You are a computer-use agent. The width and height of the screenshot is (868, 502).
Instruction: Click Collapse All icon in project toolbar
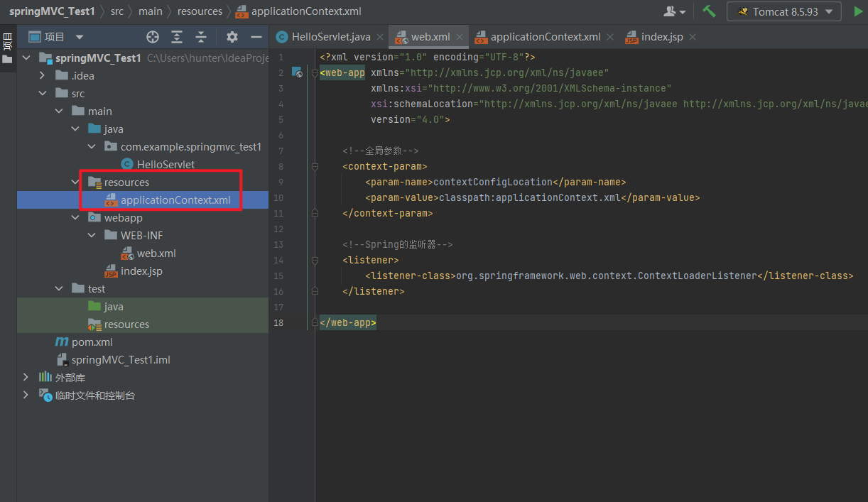pos(201,37)
